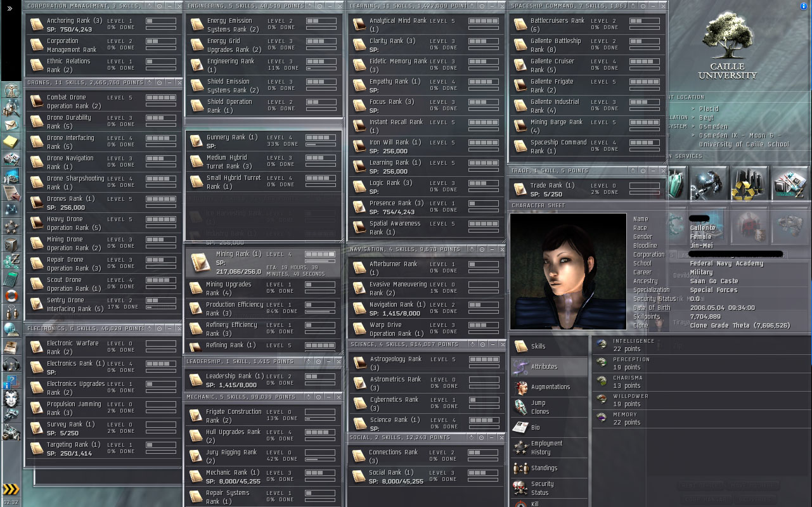Open the Jump Clones tab
Screen dimensions: 812x507
pyautogui.click(x=550, y=408)
